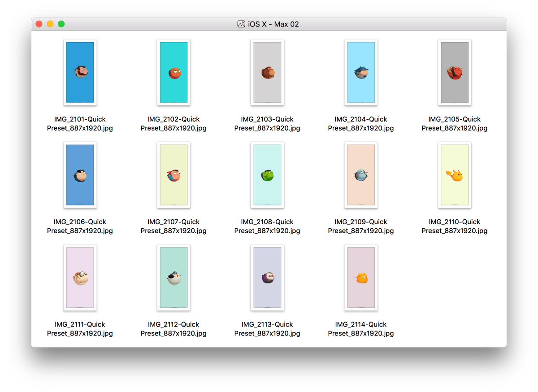Select the IMG_2112 mint thumbnail
Screen dimensions: 538x392
[x=174, y=278]
